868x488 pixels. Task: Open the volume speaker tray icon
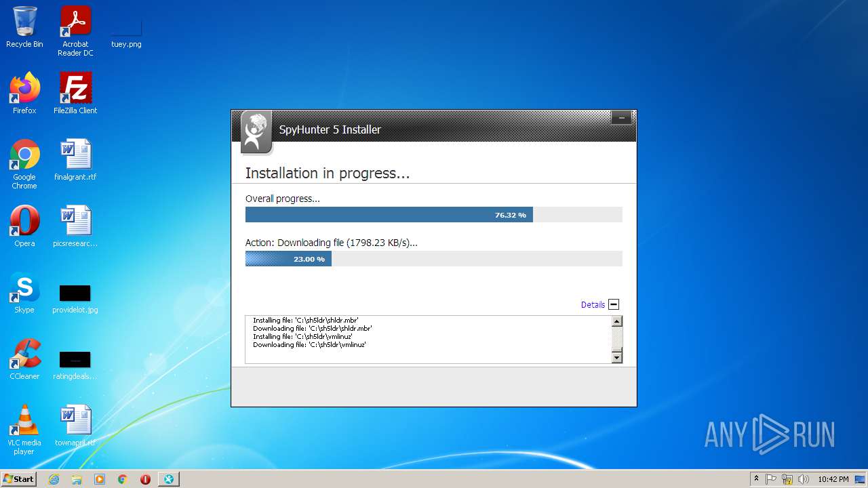(x=804, y=479)
